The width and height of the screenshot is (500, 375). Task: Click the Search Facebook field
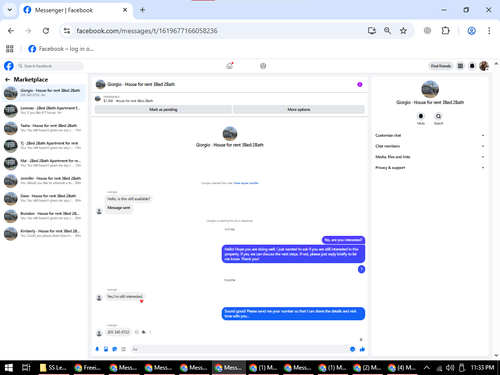[x=50, y=66]
